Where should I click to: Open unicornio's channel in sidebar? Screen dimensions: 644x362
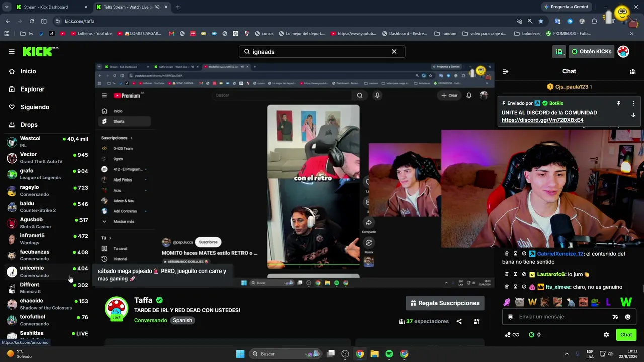coord(48,271)
